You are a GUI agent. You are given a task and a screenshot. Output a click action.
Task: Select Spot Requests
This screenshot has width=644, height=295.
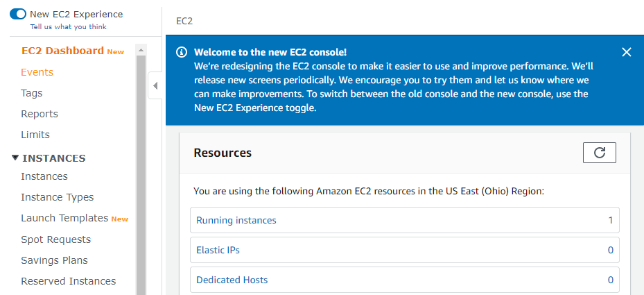56,239
